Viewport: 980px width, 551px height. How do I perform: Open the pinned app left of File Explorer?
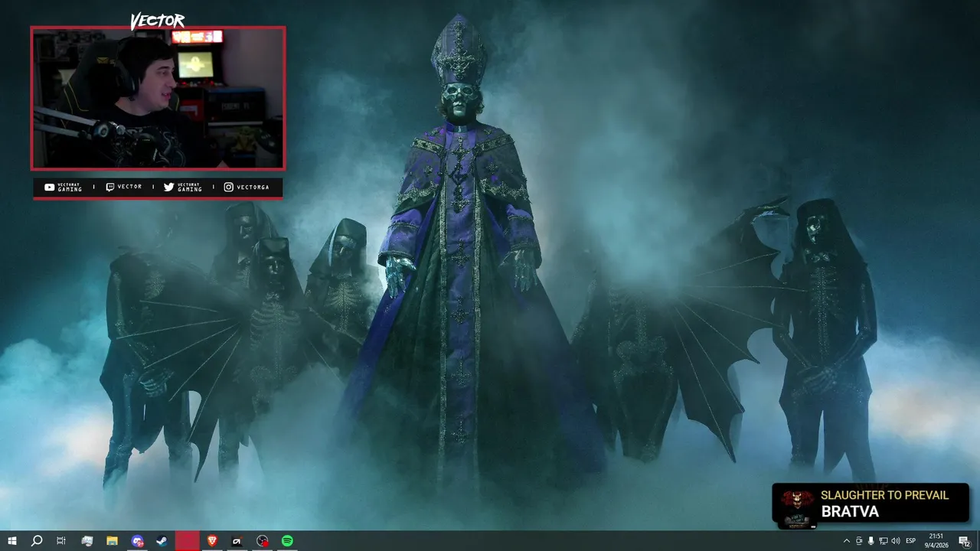coord(87,541)
